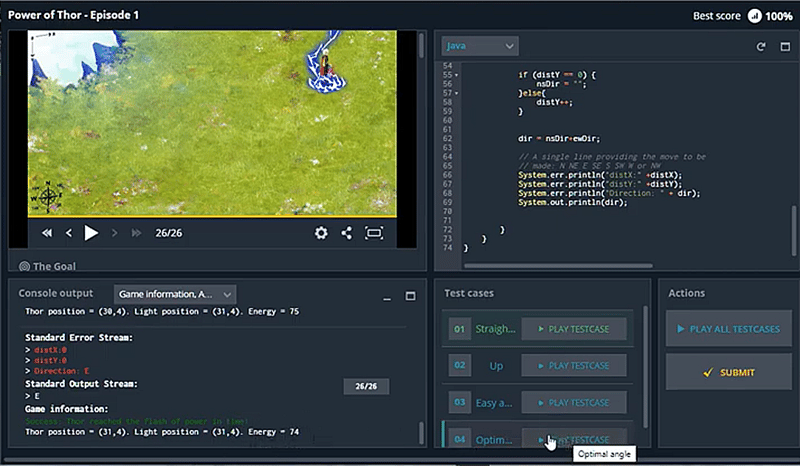This screenshot has height=466, width=800.
Task: Open Game information console filter dropdown
Action: 175,294
